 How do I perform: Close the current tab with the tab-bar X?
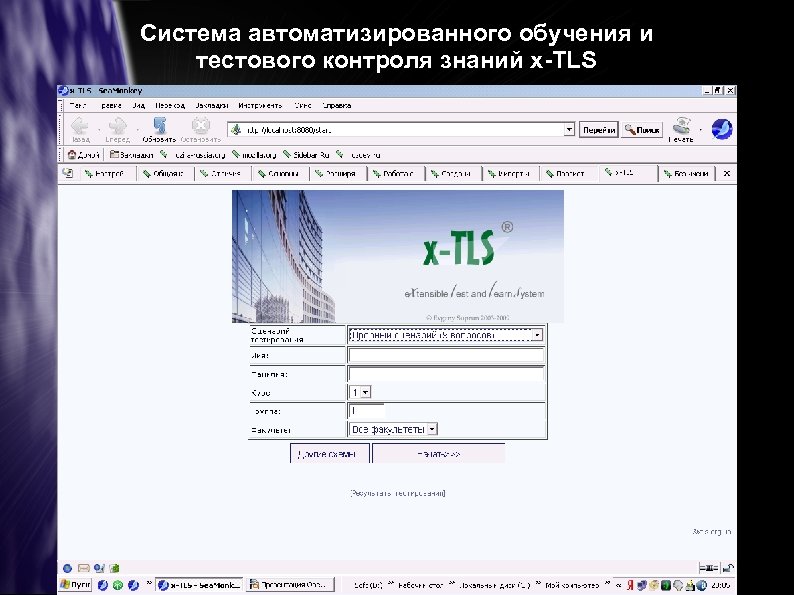[727, 174]
